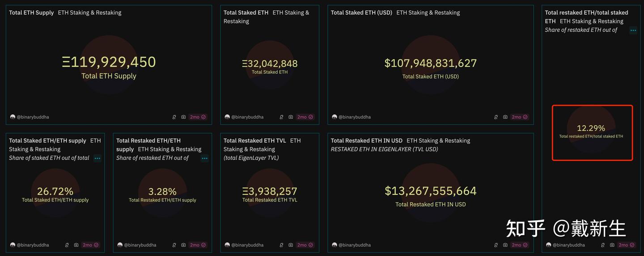Click camera icon in Total Restaked ETH/ETH supply panel
The height and width of the screenshot is (256, 644).
pos(183,245)
